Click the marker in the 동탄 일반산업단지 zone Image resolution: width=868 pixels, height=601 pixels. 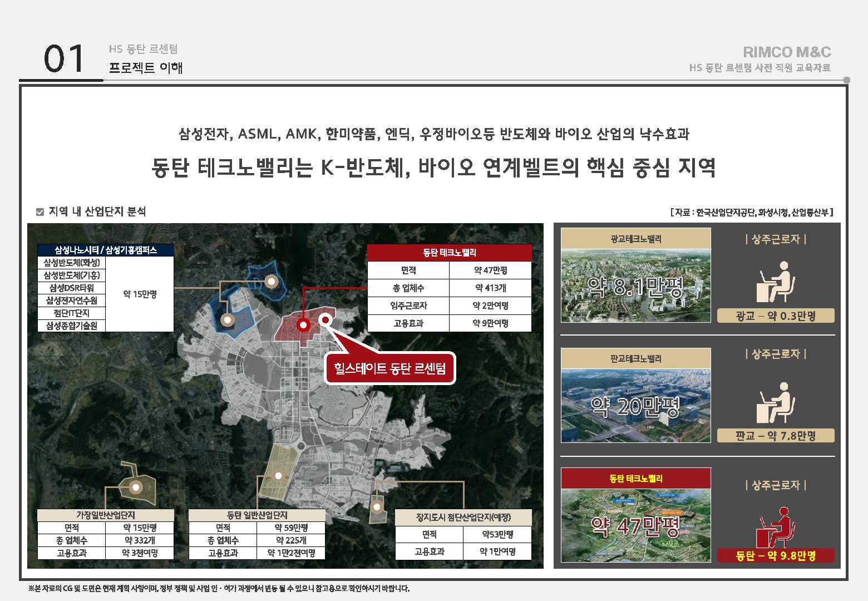(279, 475)
